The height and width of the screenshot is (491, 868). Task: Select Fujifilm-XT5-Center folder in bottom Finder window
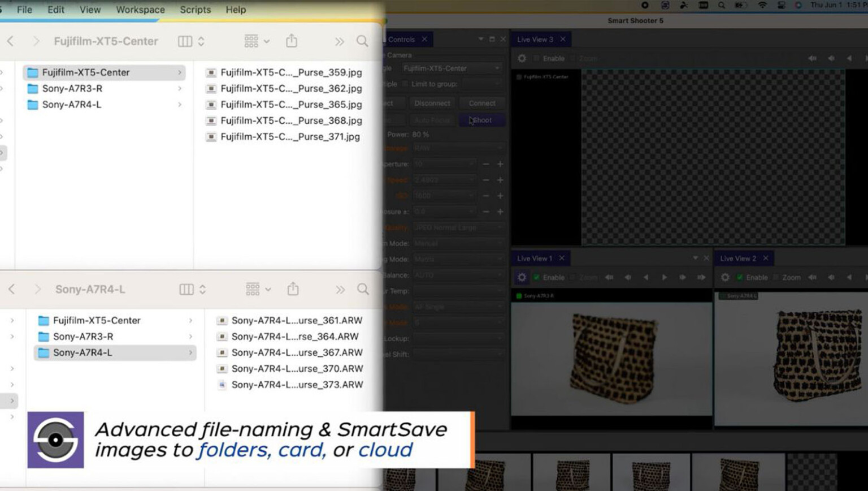tap(115, 320)
